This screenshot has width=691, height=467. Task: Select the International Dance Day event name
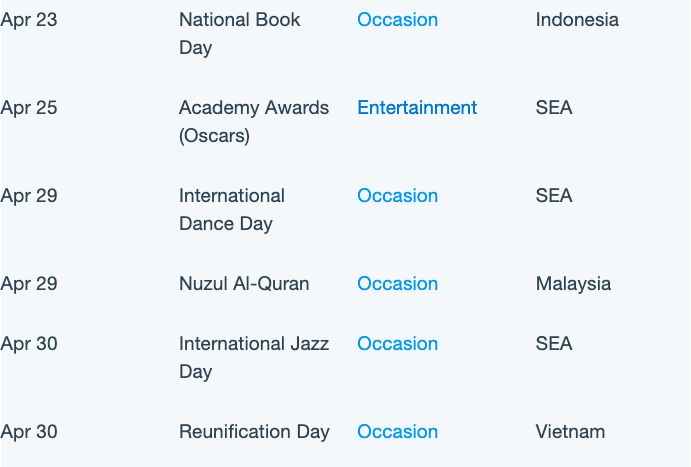pos(232,210)
